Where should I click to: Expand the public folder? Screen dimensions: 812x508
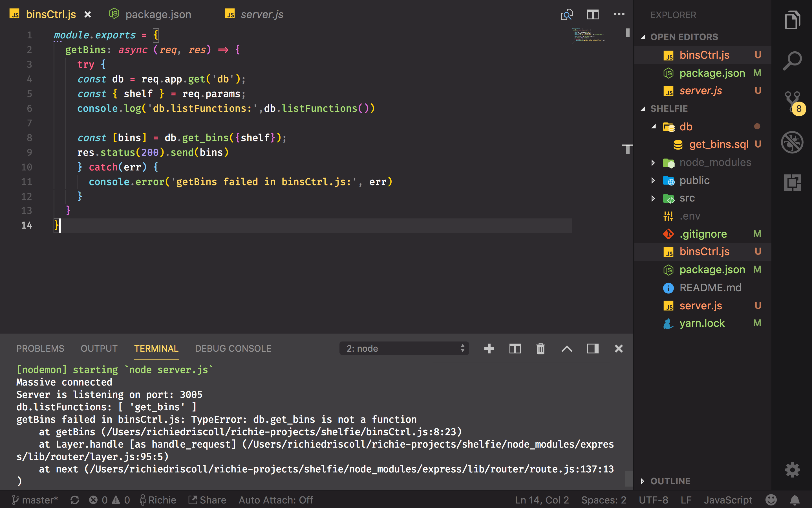(703, 180)
